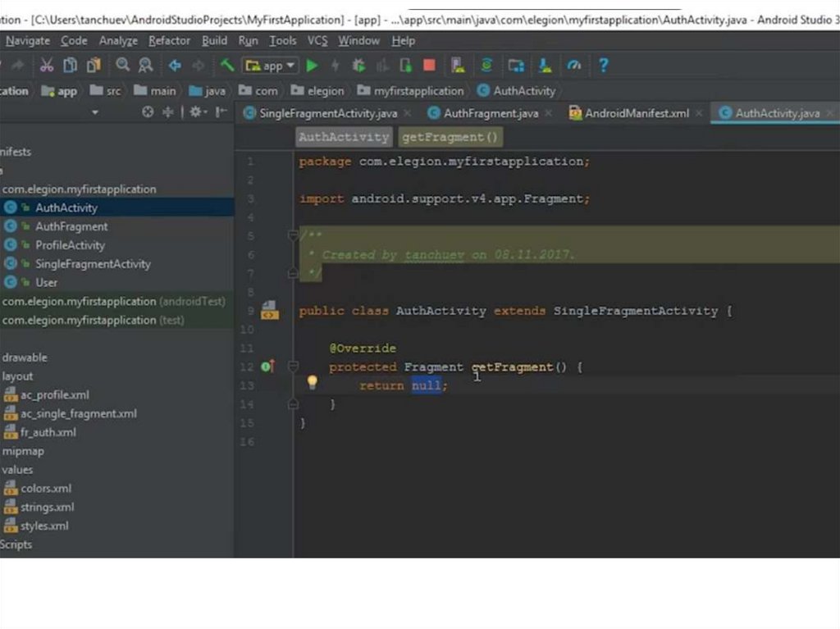Switch to the AuthFragment.java tab
840x629 pixels.
(x=491, y=113)
